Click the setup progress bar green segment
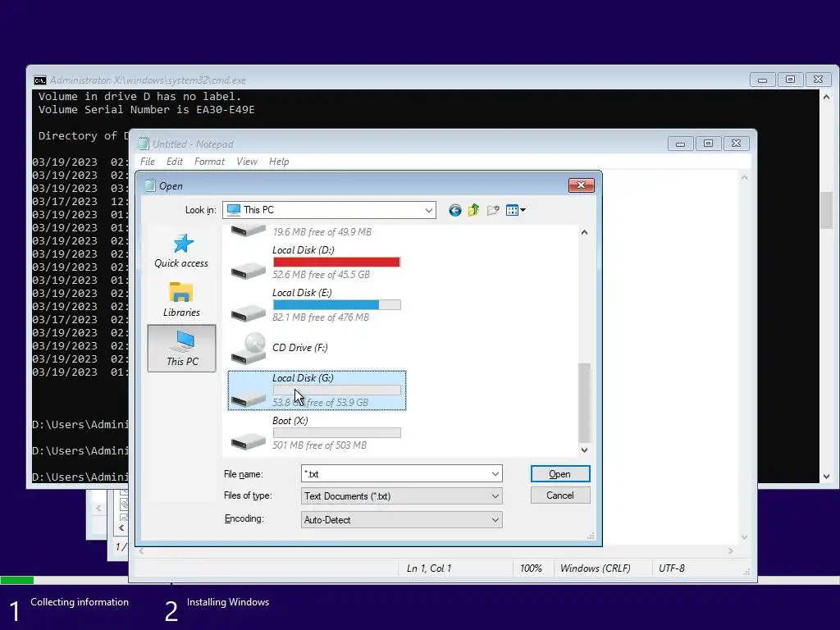840x630 pixels. point(17,580)
